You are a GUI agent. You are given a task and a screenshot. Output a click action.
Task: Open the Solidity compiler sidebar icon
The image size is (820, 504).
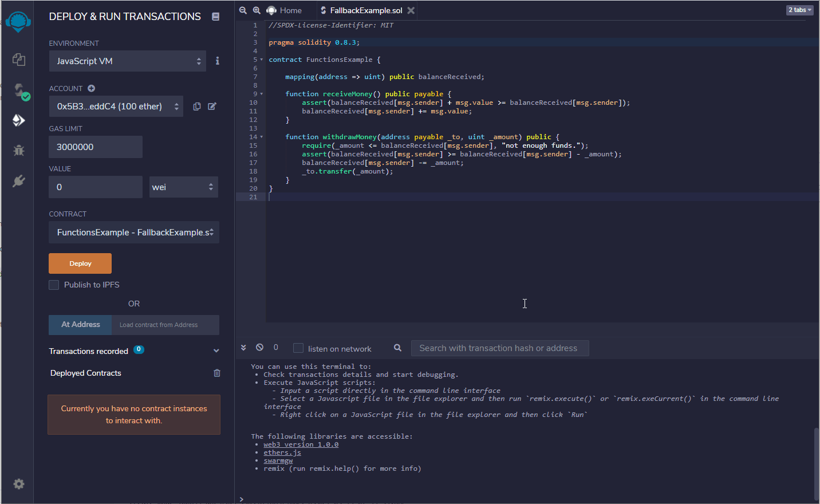(x=21, y=91)
